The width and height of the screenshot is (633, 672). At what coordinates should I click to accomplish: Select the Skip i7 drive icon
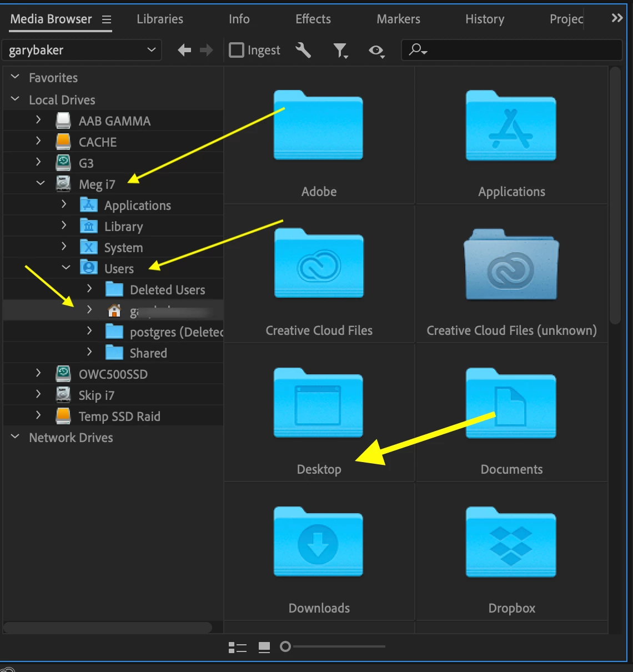[x=63, y=395]
